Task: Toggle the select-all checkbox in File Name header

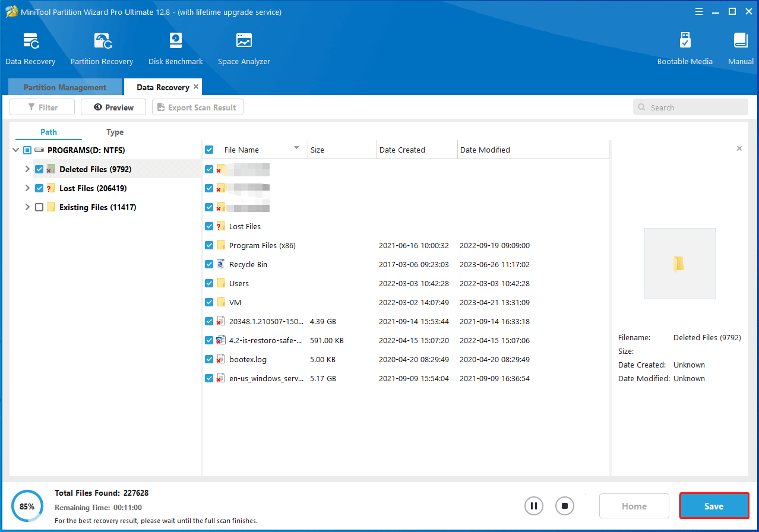Action: pyautogui.click(x=209, y=150)
